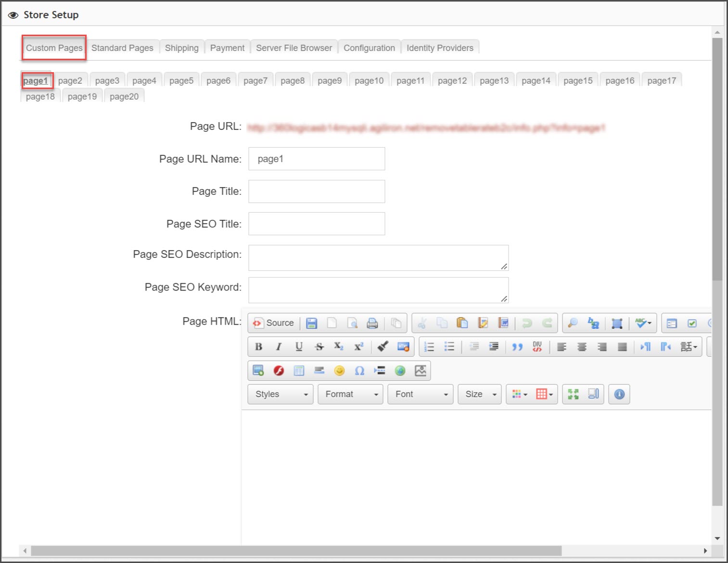
Task: Open the Styles dropdown
Action: click(x=281, y=394)
